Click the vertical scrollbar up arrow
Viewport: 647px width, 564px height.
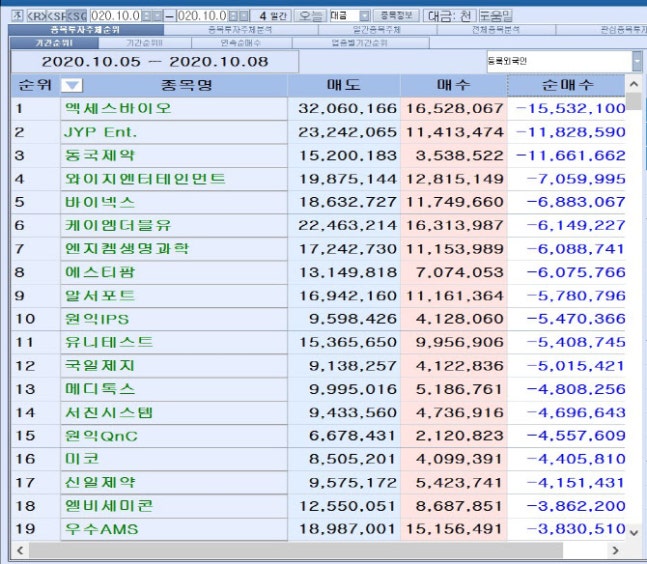pos(634,84)
